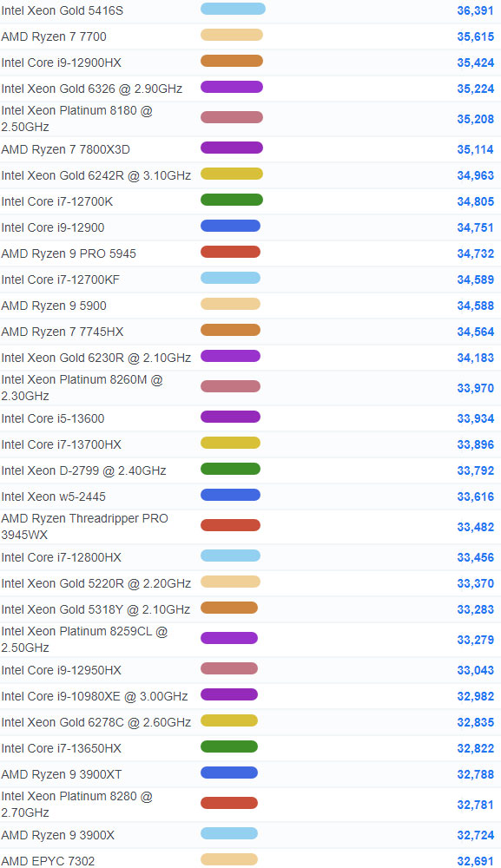The image size is (501, 868).
Task: Click Intel Core i7-12800HX name
Action: (61, 557)
